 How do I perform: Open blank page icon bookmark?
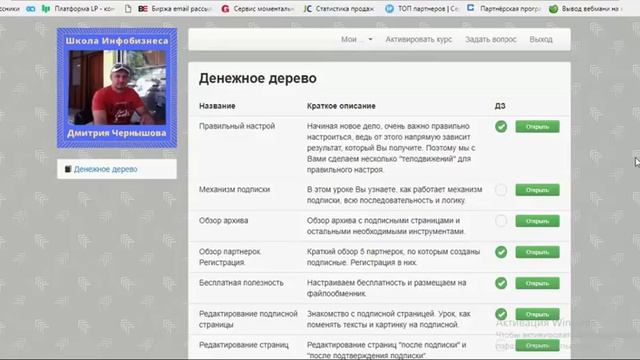coord(128,9)
